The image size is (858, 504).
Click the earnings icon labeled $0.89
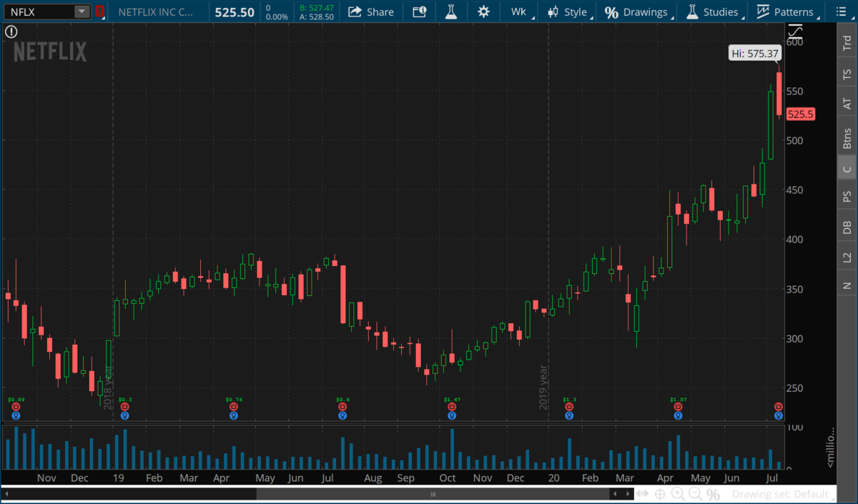(x=15, y=407)
